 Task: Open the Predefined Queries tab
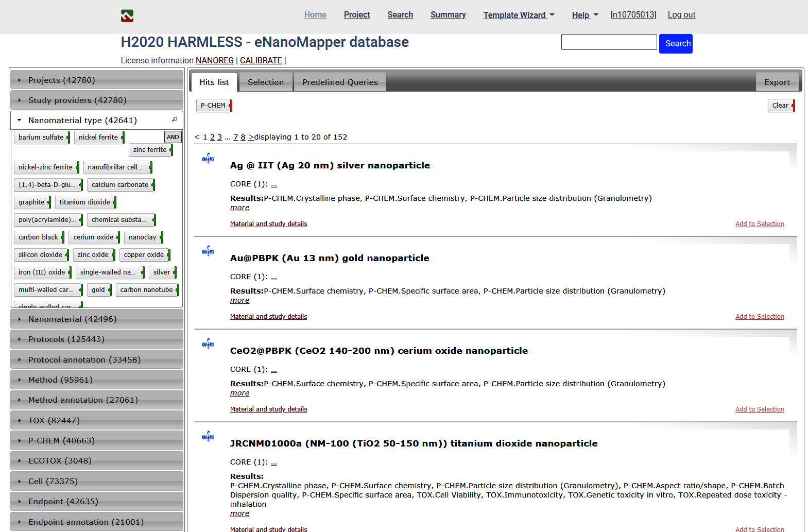pos(340,82)
